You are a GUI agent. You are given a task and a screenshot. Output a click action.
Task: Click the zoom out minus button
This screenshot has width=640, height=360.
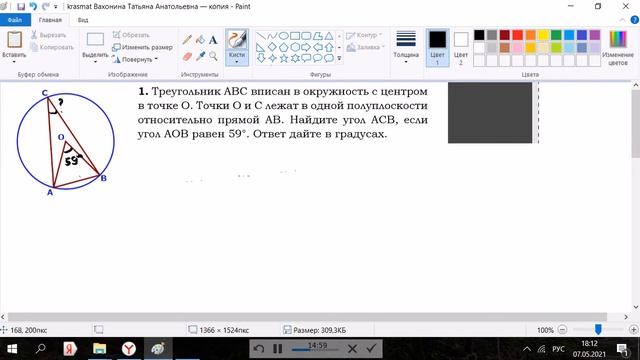coord(562,329)
